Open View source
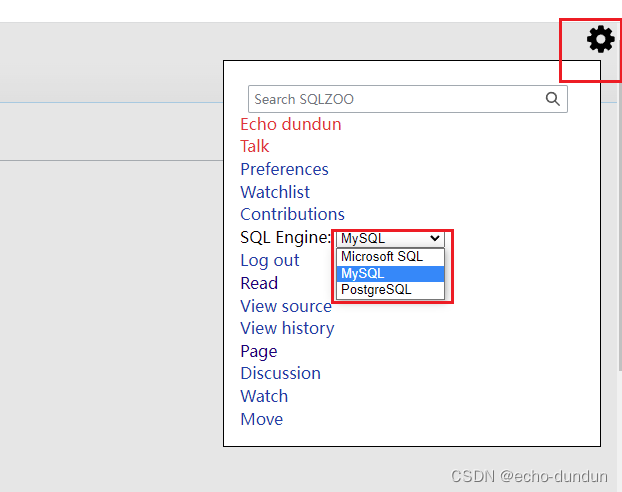The image size is (622, 492). click(x=286, y=306)
